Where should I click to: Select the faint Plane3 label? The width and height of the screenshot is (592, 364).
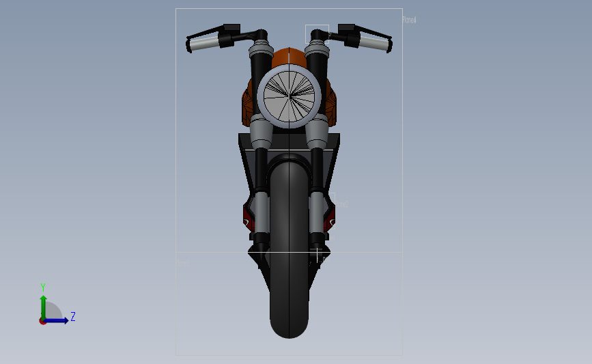pos(183,263)
